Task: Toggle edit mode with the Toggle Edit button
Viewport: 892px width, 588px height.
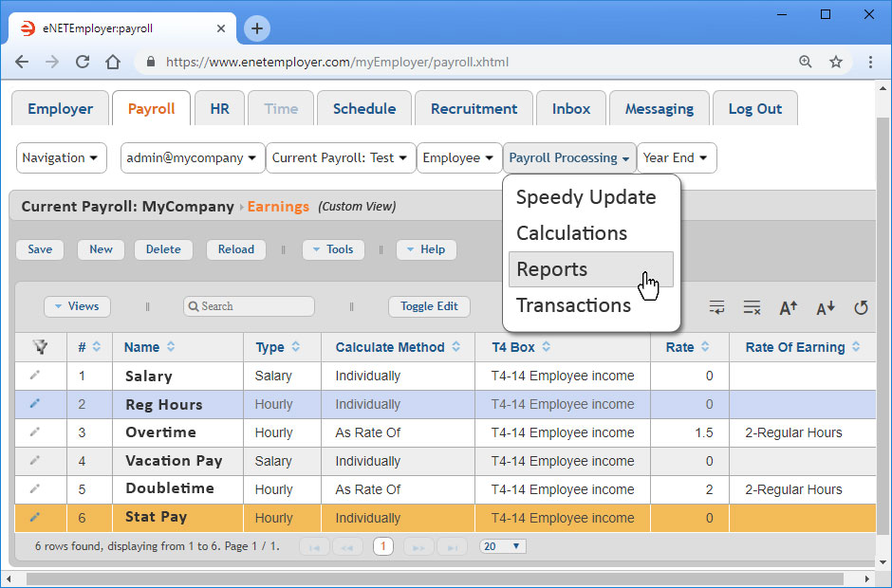Action: (429, 306)
